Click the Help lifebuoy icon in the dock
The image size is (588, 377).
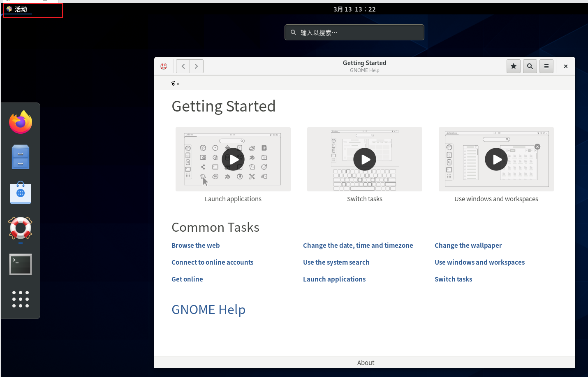[x=20, y=229]
